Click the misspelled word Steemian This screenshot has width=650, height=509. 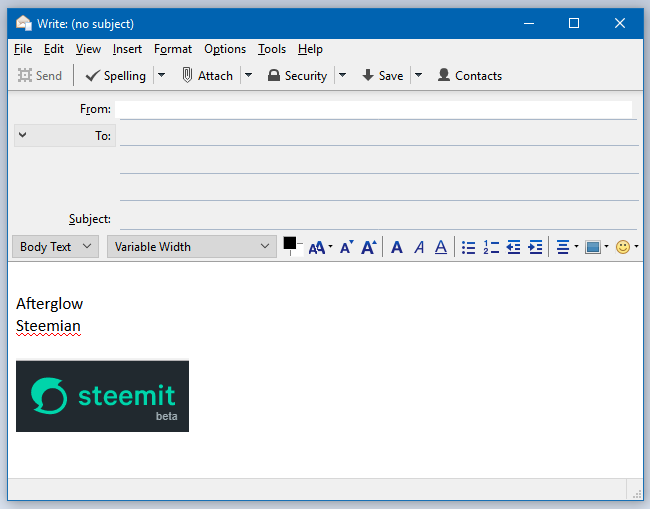coord(48,326)
